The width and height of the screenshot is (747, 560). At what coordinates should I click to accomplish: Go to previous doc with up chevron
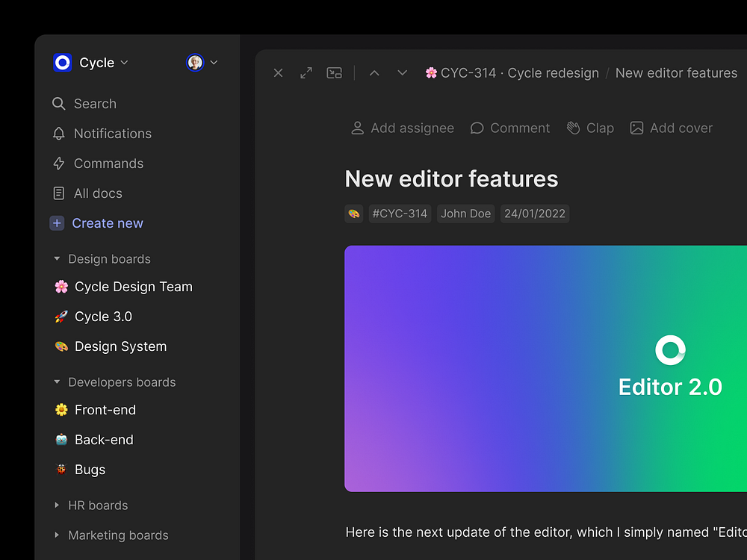click(374, 73)
